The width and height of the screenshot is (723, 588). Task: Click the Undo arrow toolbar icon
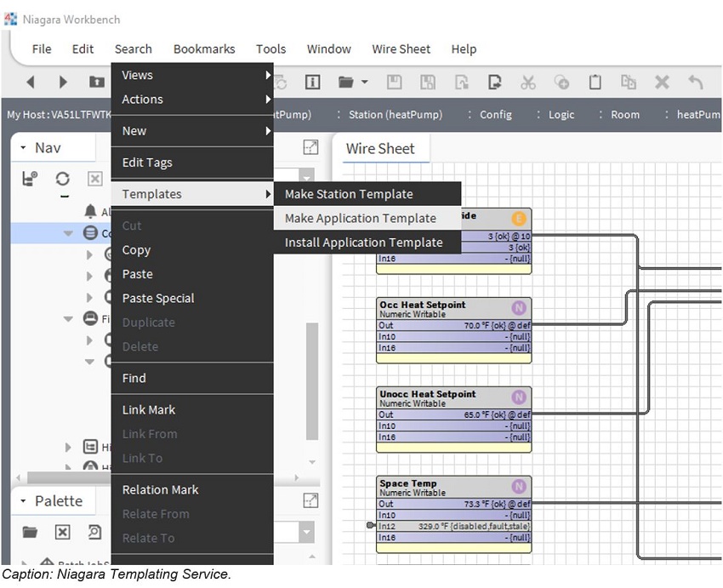(695, 82)
